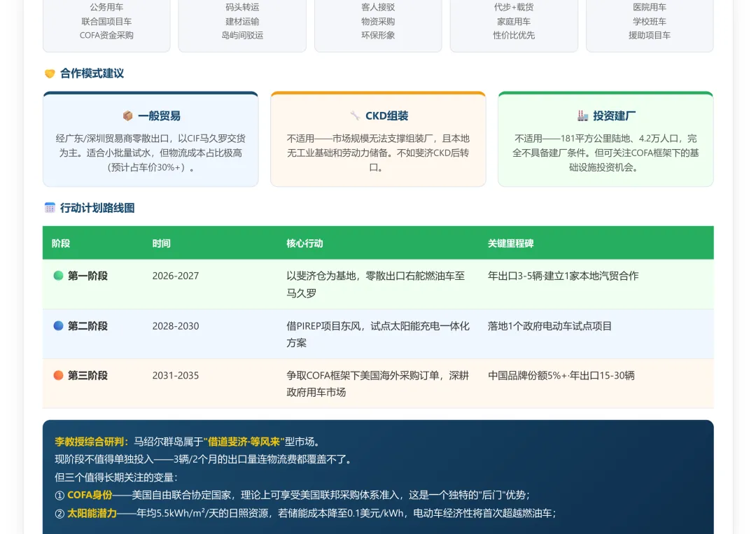Click 代步+载货 in the fourth top card
The width and height of the screenshot is (756, 534).
514,7
